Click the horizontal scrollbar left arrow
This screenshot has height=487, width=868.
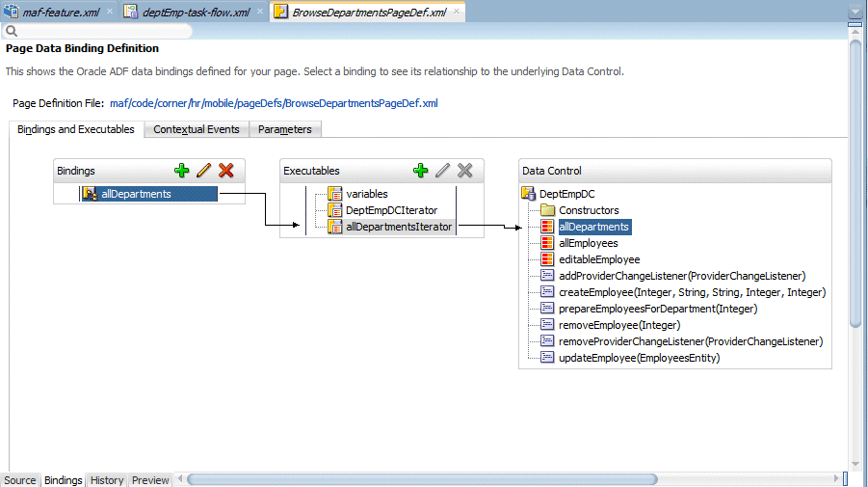(180, 478)
